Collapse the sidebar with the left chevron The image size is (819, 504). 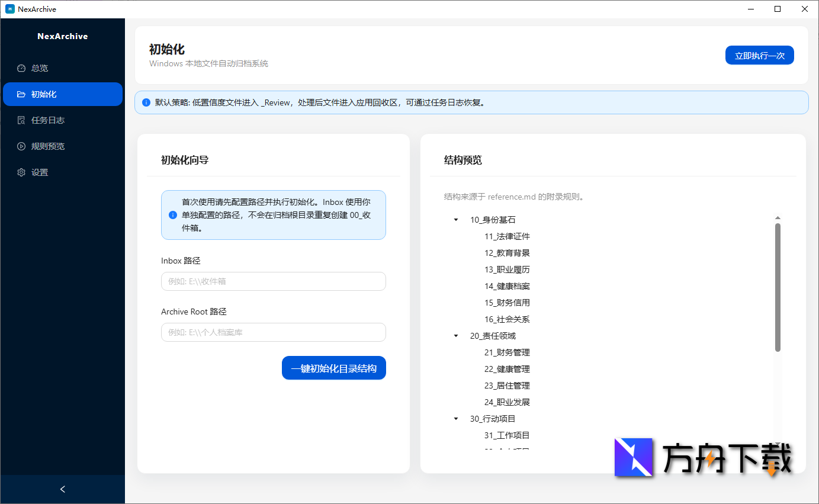[x=62, y=489]
